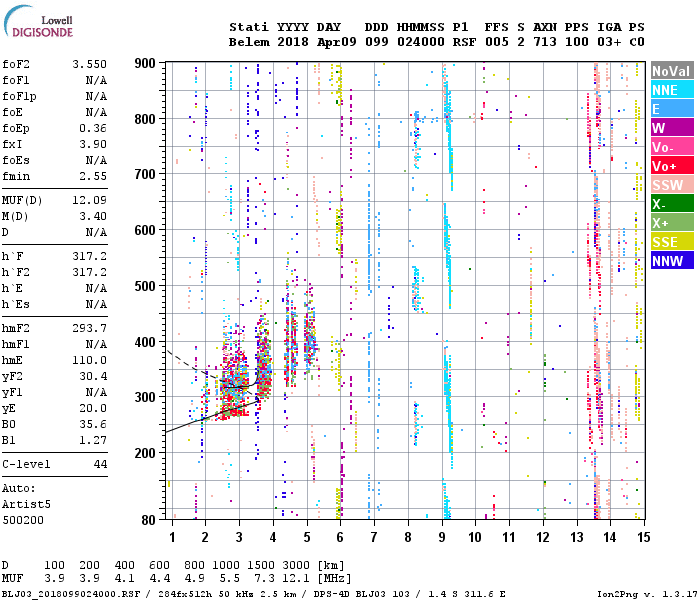
Task: Click the BLJ03_2018099024000.RSF filename
Action: click(x=72, y=594)
